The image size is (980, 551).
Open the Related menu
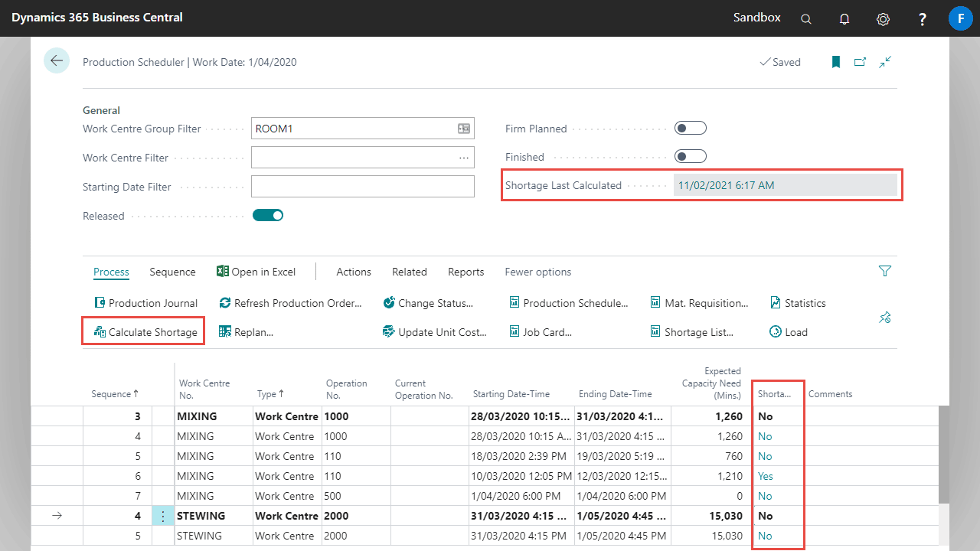click(x=410, y=272)
